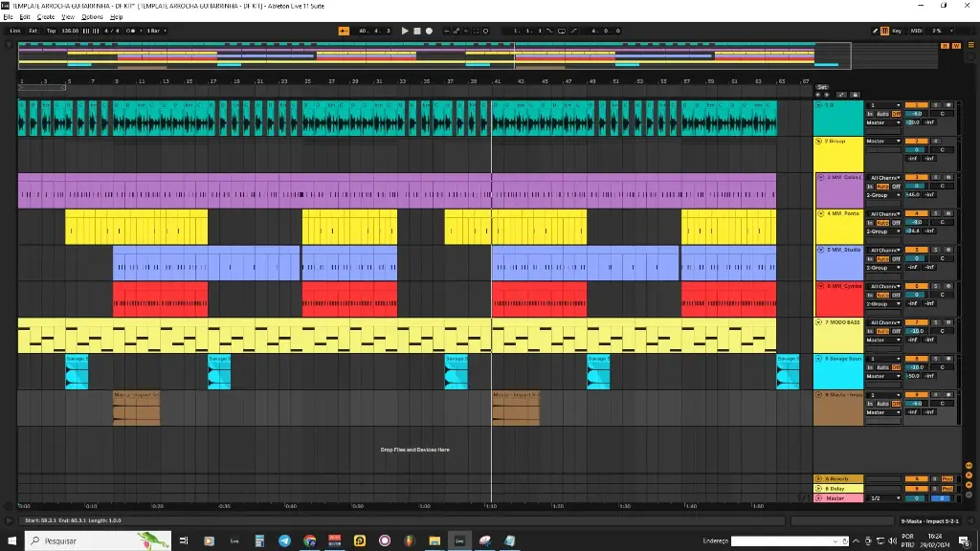Image resolution: width=980 pixels, height=551 pixels.
Task: Open Windows Start menu
Action: pos(11,540)
